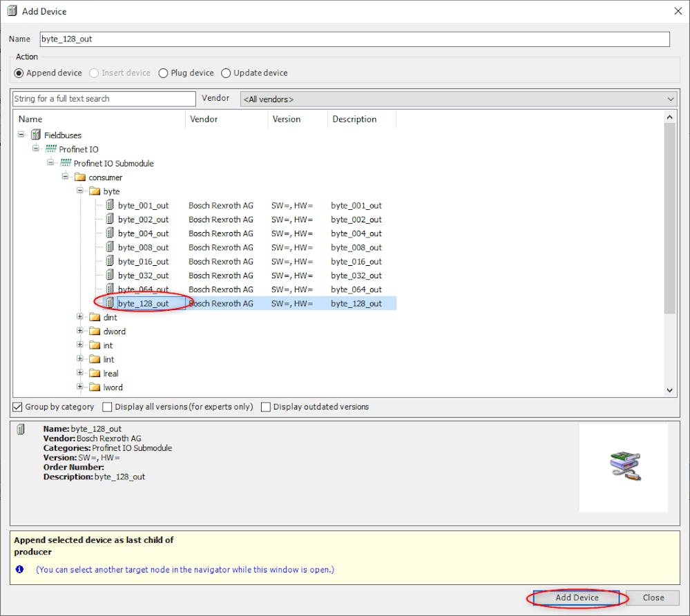Screen dimensions: 690x616
Task: Click Bosch Rexroth AG vendor for byte_002_out
Action: [x=221, y=219]
